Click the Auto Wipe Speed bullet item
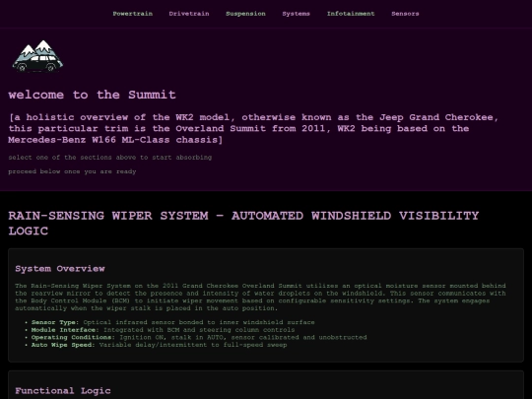 (x=160, y=345)
